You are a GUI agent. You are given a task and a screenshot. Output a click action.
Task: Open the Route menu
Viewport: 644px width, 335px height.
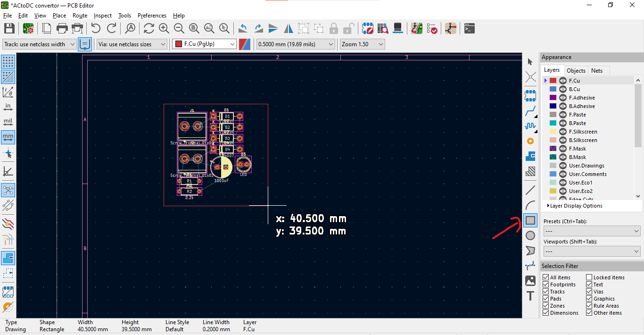point(80,16)
